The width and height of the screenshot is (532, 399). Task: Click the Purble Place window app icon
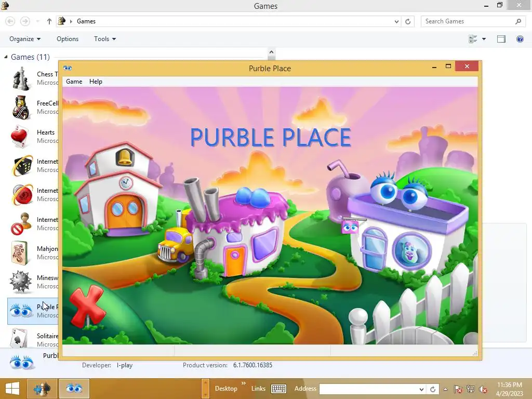tap(68, 68)
